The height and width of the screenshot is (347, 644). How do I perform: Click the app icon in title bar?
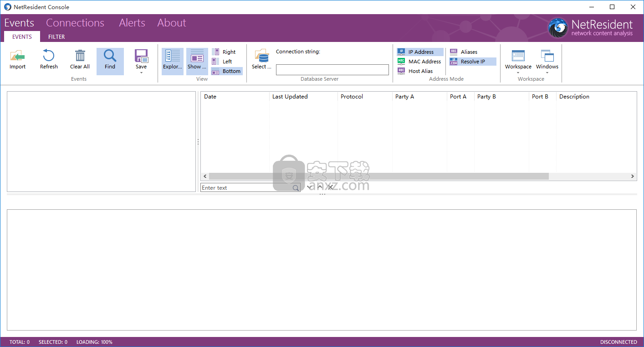[7, 7]
